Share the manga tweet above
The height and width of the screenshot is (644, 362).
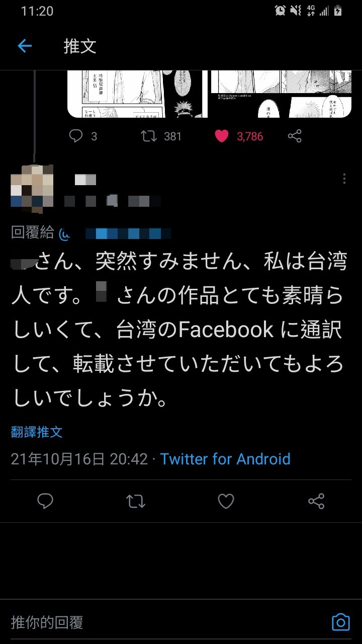(x=295, y=136)
